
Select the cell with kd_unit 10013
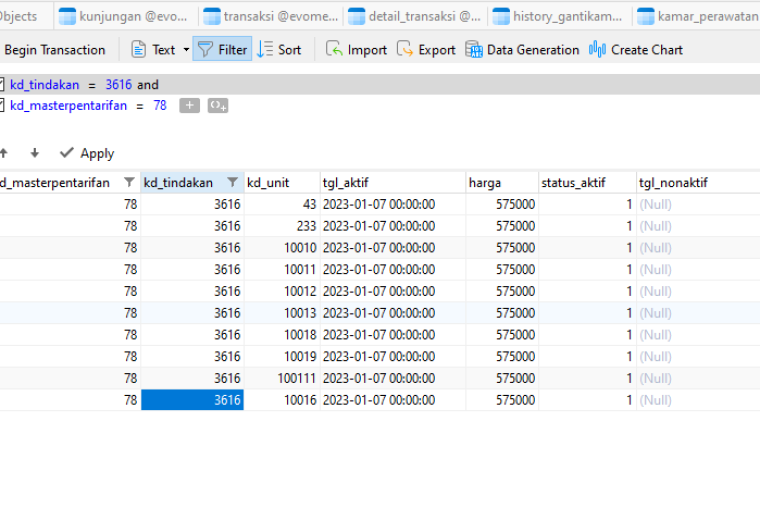pyautogui.click(x=282, y=313)
